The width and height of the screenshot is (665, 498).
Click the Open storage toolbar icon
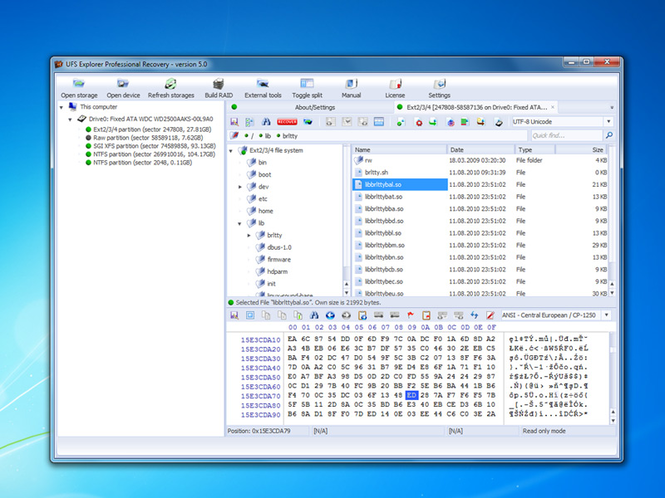click(x=79, y=84)
